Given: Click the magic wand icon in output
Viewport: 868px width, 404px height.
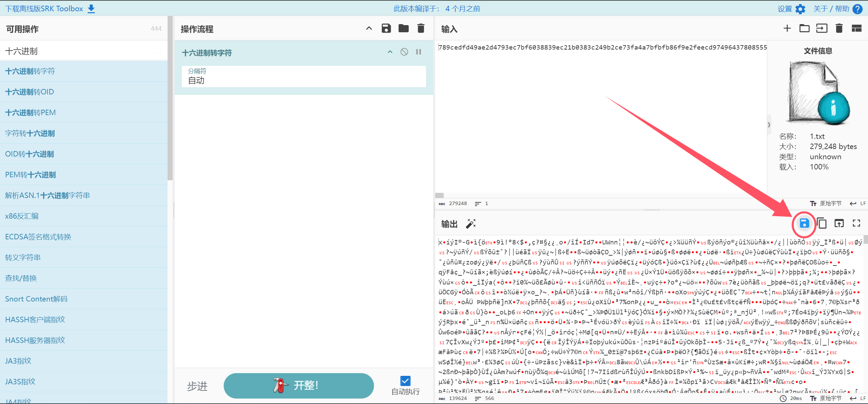Looking at the screenshot, I should point(471,224).
